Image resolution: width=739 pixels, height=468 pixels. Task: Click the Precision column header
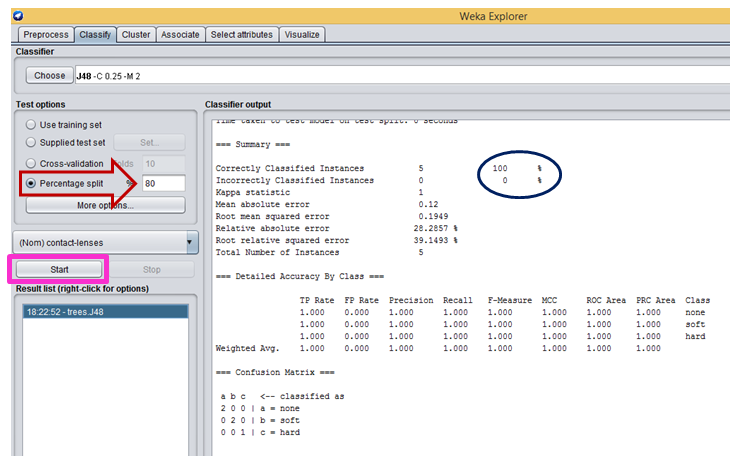click(411, 300)
